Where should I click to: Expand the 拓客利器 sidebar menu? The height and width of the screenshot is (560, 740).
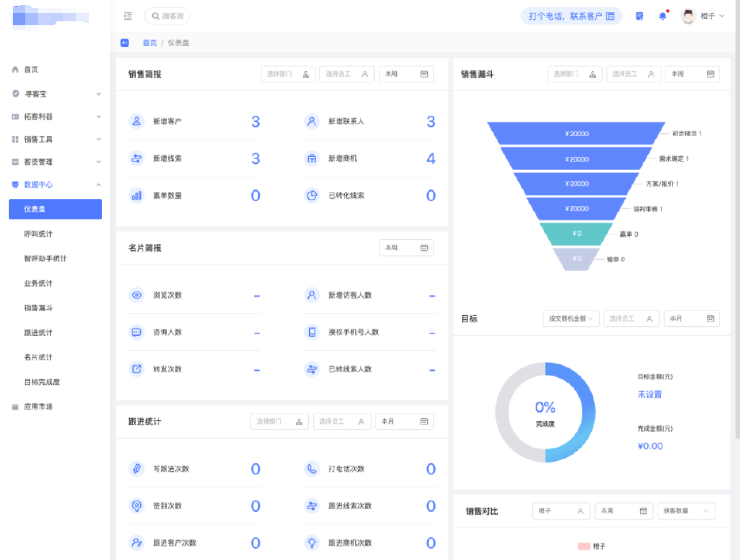pos(55,116)
